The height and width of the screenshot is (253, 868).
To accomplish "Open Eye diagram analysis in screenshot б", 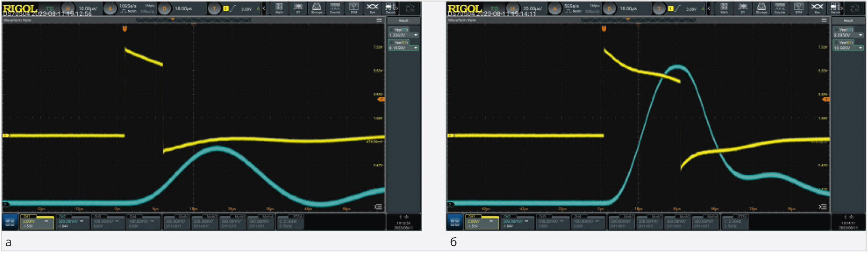I will [817, 8].
